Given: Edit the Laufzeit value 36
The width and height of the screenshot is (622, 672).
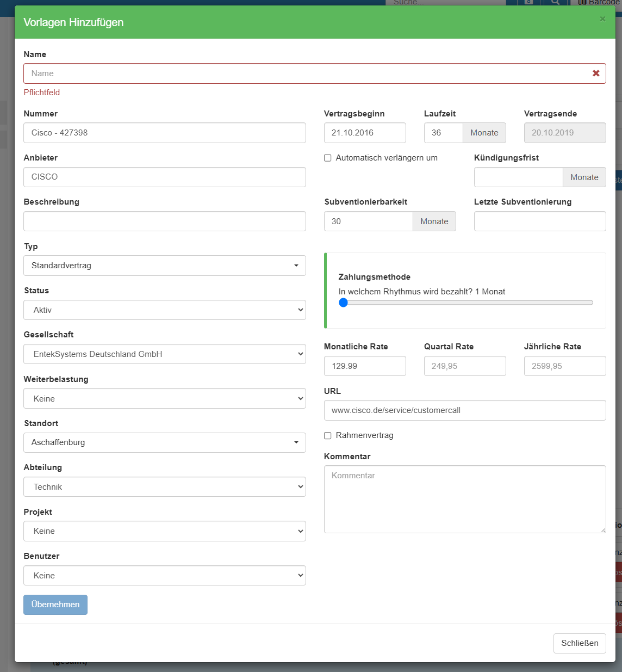Looking at the screenshot, I should pos(444,133).
